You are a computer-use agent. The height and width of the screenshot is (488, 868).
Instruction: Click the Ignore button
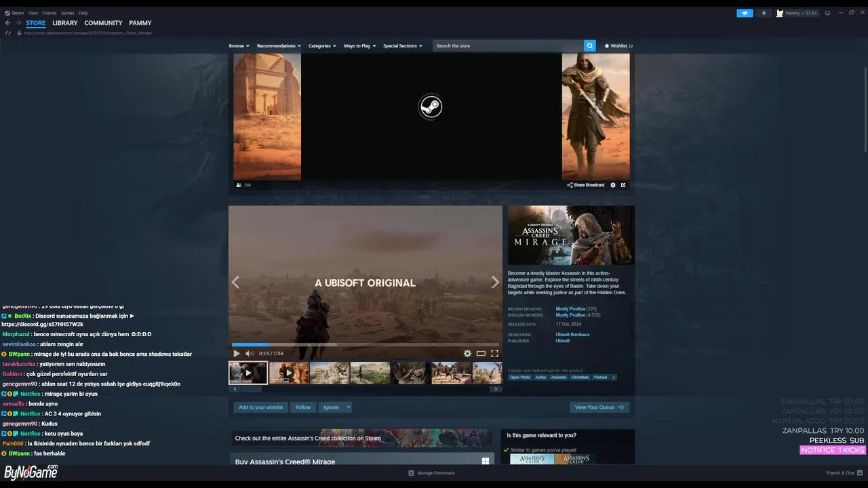(331, 407)
